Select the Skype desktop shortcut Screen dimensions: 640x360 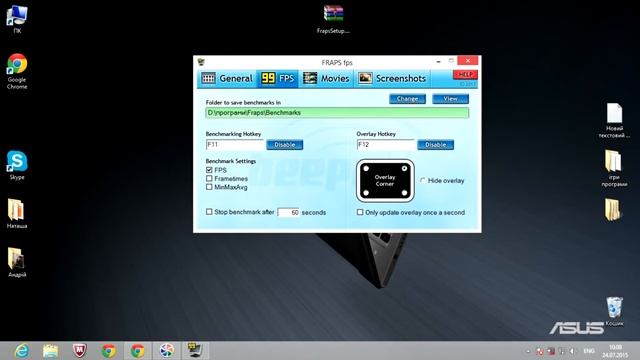(17, 165)
